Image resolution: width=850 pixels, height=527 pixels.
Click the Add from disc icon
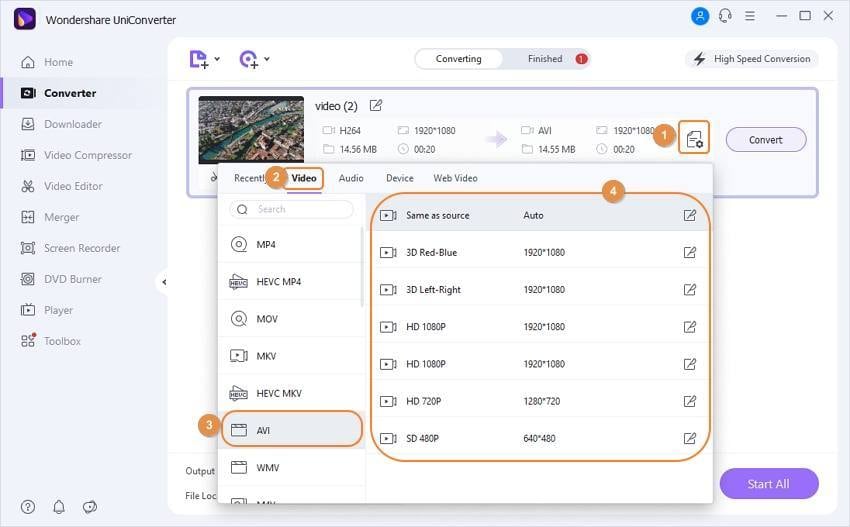[x=249, y=59]
